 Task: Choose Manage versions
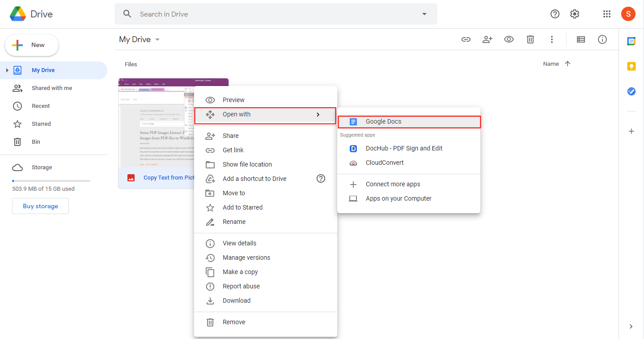265,257
